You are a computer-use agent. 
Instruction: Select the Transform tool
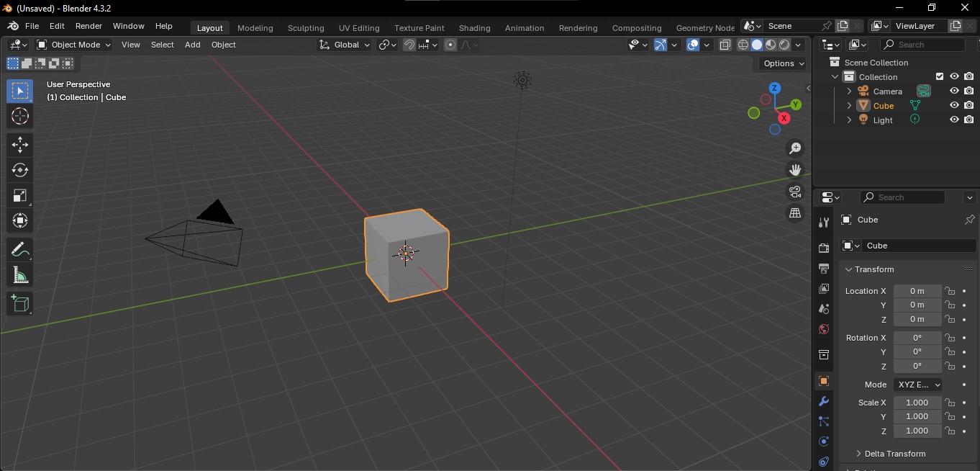20,220
